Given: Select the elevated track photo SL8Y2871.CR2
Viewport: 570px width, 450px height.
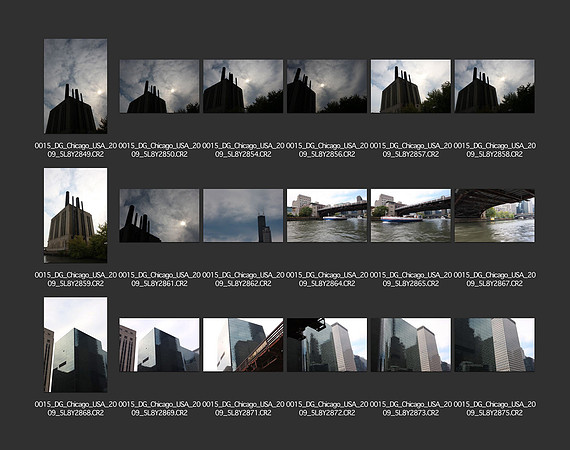Looking at the screenshot, I should click(243, 345).
